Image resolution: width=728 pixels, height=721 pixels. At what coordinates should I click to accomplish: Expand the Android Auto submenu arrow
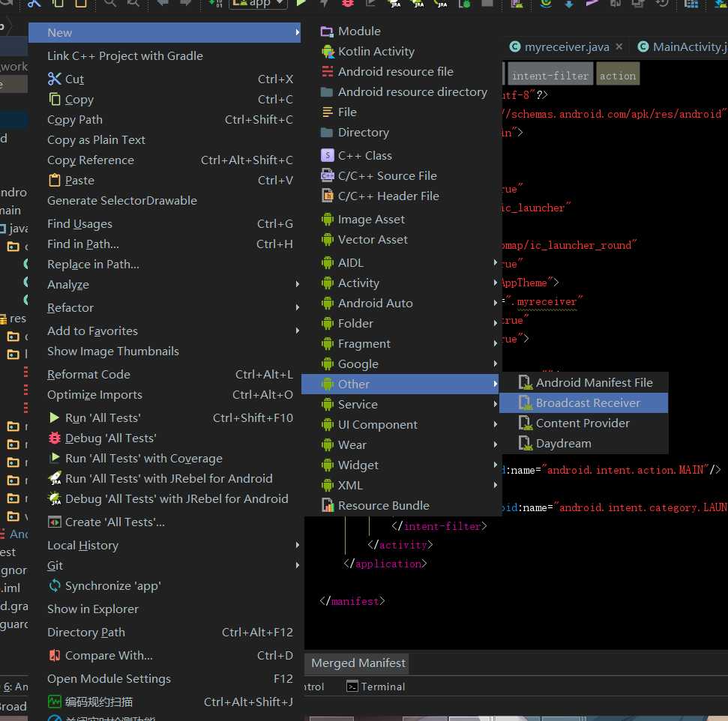496,303
